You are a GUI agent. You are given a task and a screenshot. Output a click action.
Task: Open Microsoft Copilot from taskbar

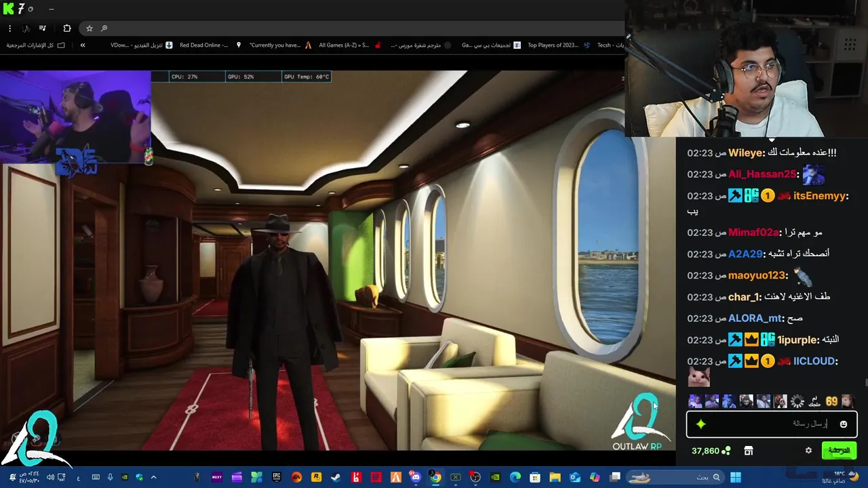tap(595, 477)
